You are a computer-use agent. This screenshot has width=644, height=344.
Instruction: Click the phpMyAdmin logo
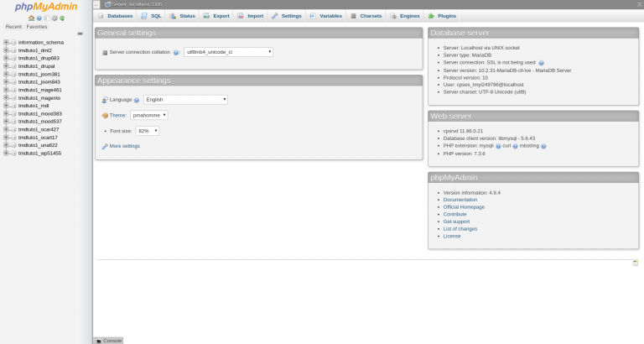point(46,7)
